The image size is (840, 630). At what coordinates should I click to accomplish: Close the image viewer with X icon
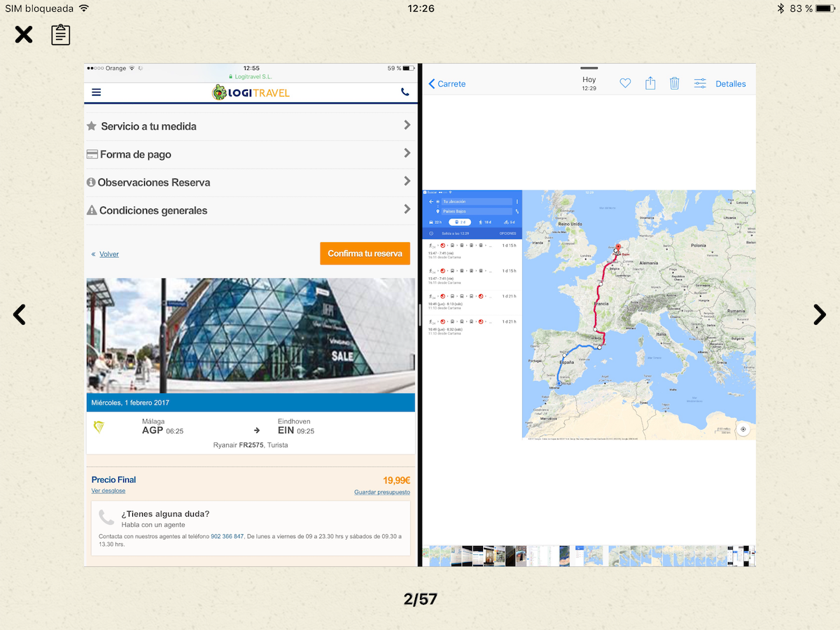pyautogui.click(x=24, y=34)
